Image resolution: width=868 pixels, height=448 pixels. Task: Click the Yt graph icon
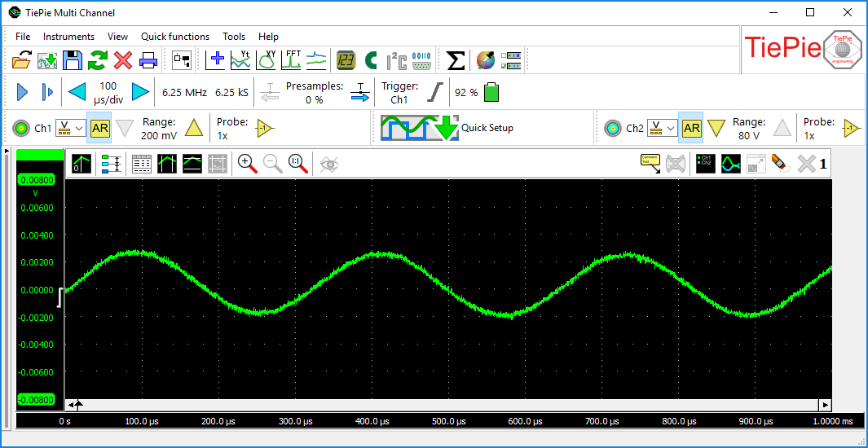(241, 60)
